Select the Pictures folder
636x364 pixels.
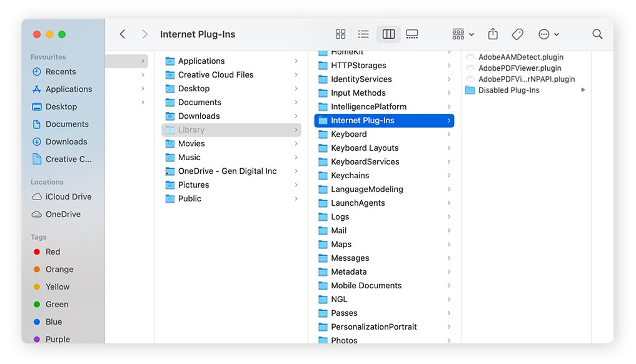[x=231, y=185]
